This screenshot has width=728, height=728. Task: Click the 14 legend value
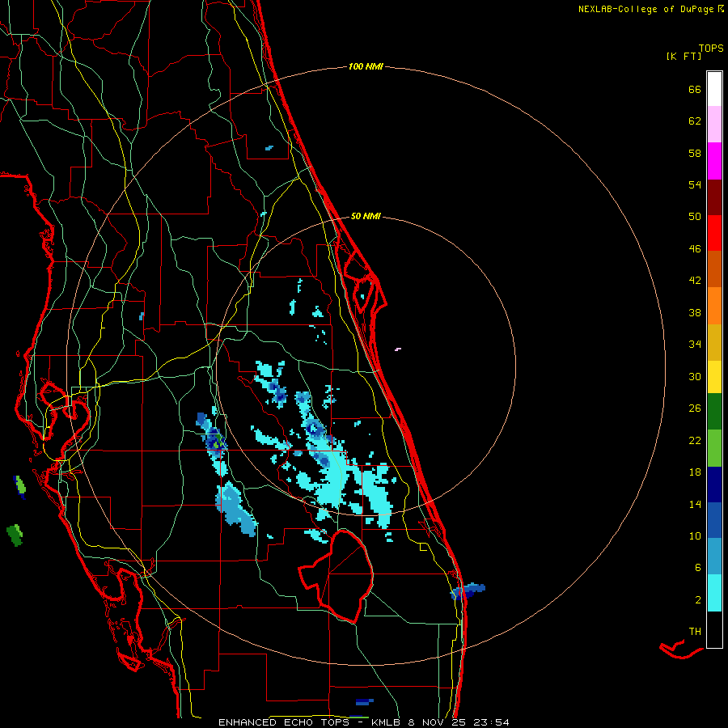tap(695, 504)
